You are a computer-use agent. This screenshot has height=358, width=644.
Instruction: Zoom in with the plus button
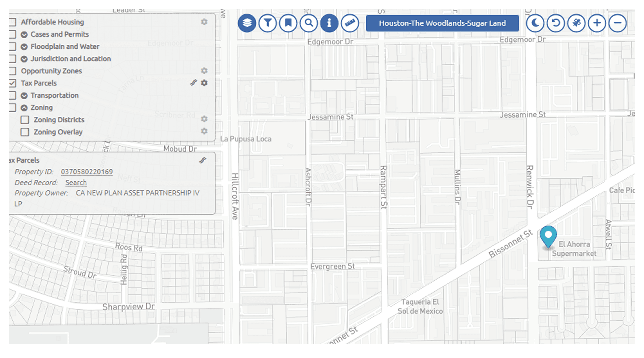(597, 23)
